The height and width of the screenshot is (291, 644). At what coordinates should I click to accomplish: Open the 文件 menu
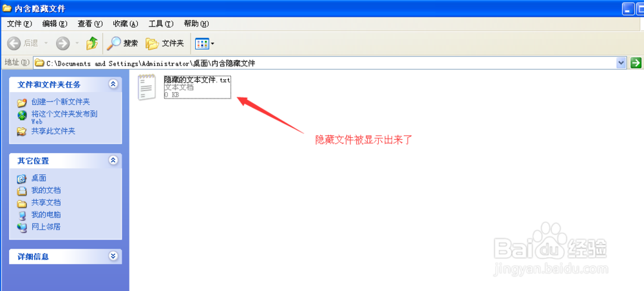click(x=20, y=24)
